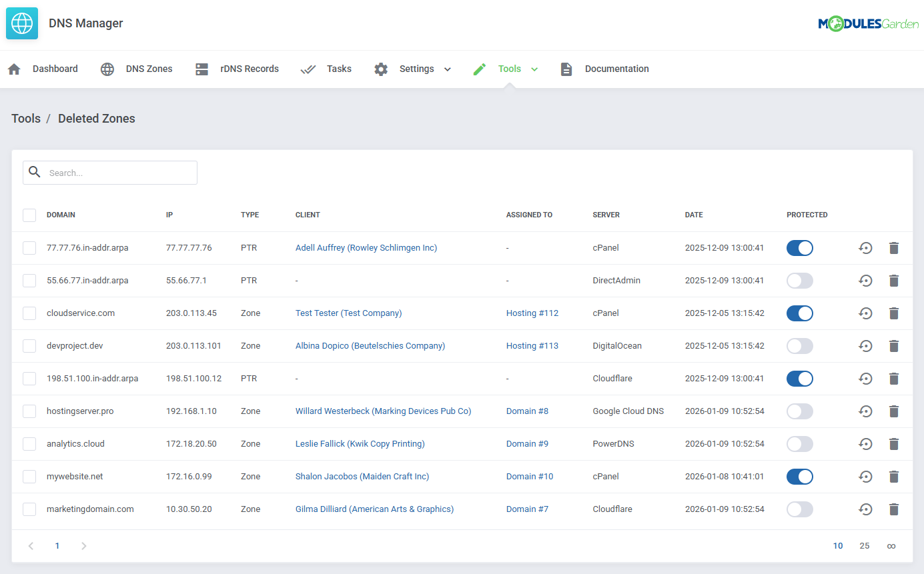Select all rows via header checkbox
This screenshot has width=924, height=574.
(29, 215)
